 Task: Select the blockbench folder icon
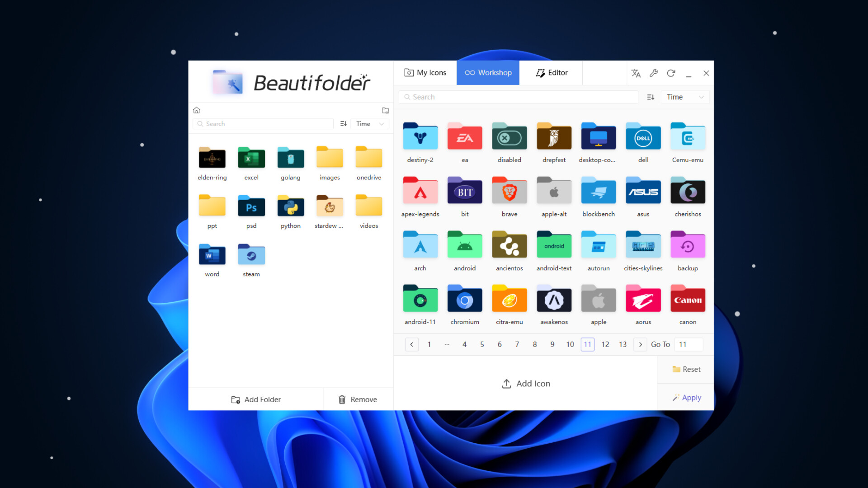click(598, 191)
